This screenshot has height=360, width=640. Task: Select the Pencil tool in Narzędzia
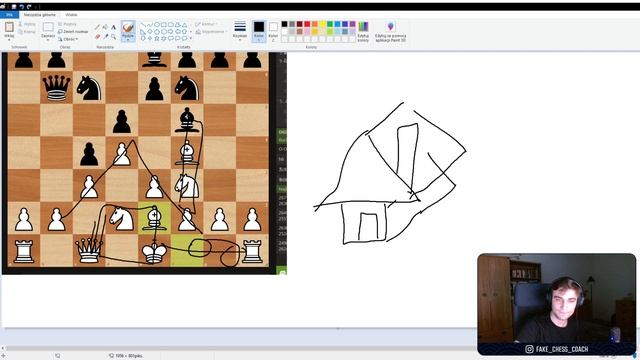tap(97, 27)
